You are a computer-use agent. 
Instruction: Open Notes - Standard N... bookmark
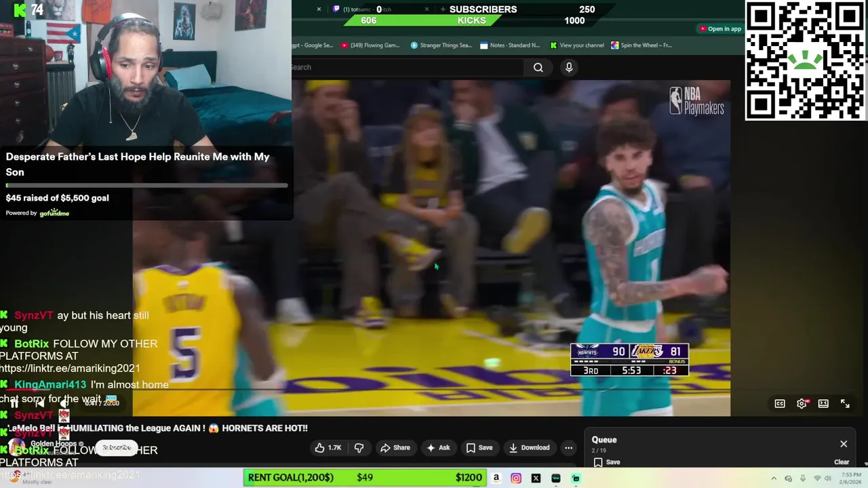[x=509, y=45]
